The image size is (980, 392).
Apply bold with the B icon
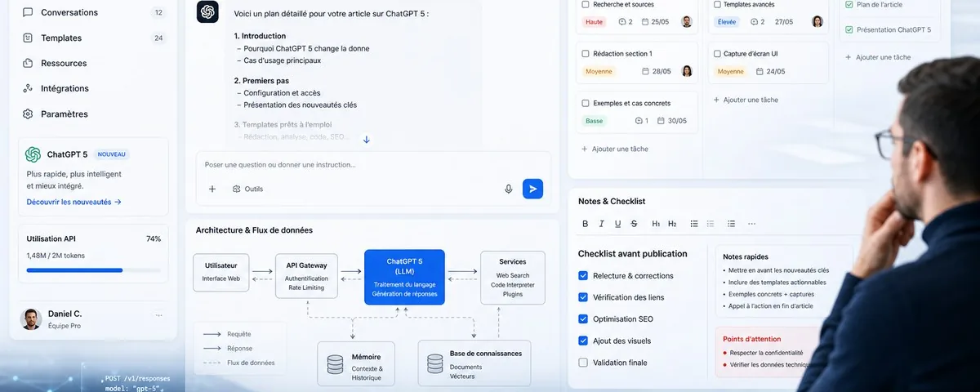(585, 224)
